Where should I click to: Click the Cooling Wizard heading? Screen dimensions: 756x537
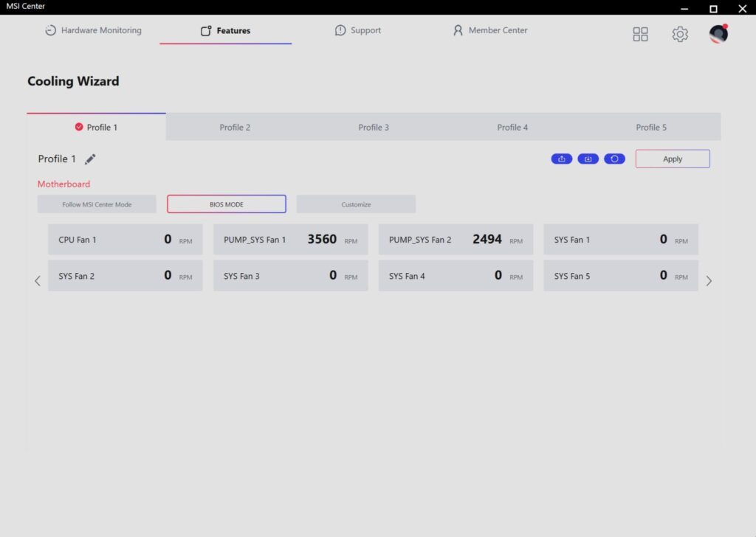coord(73,81)
